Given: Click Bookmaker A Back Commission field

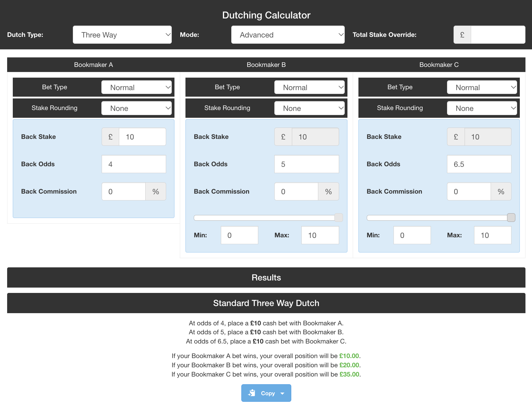Looking at the screenshot, I should coord(124,192).
